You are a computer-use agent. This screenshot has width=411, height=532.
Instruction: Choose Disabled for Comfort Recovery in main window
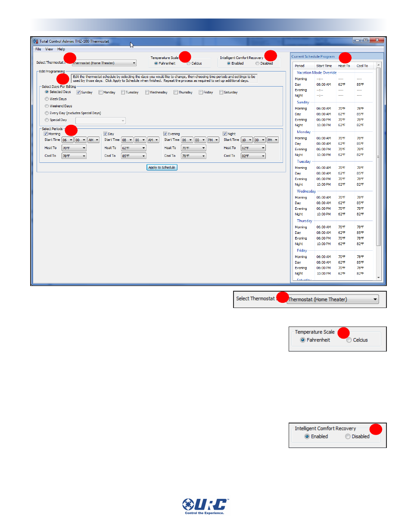point(257,63)
